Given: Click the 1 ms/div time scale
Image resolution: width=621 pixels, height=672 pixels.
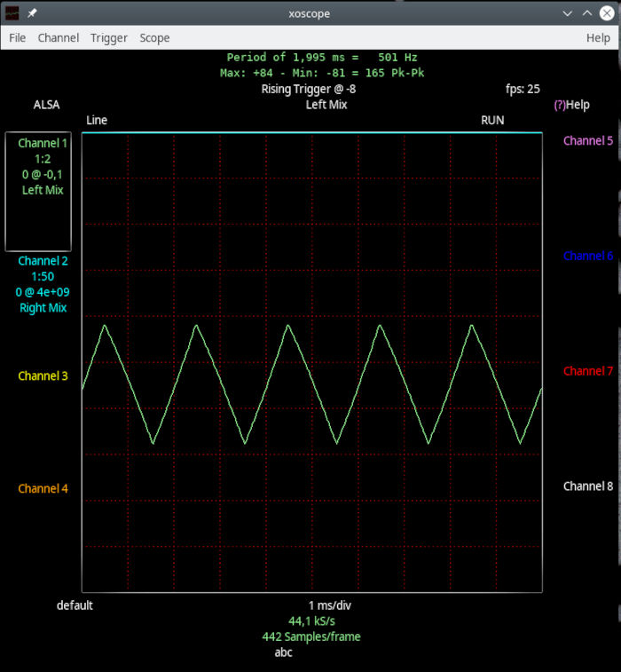Looking at the screenshot, I should (x=330, y=605).
